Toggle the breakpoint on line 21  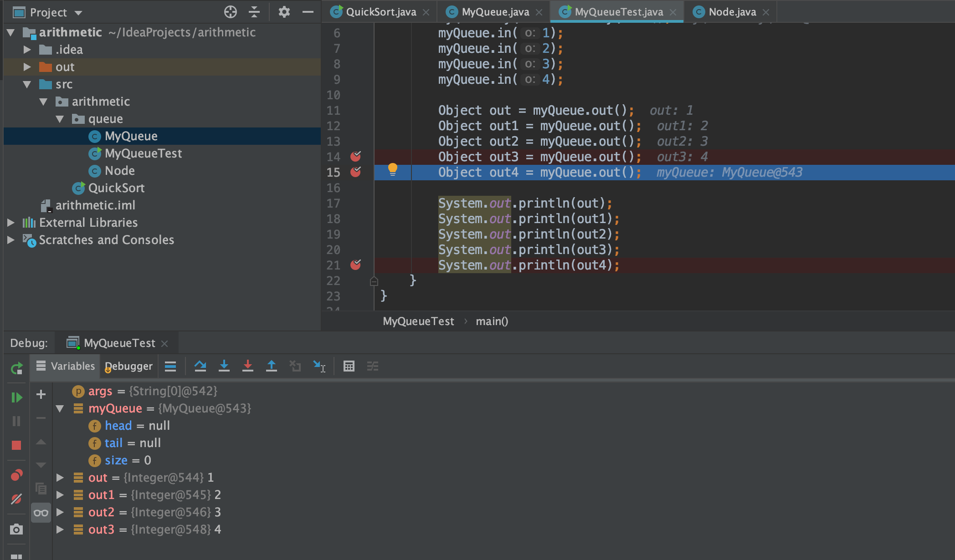coord(355,265)
